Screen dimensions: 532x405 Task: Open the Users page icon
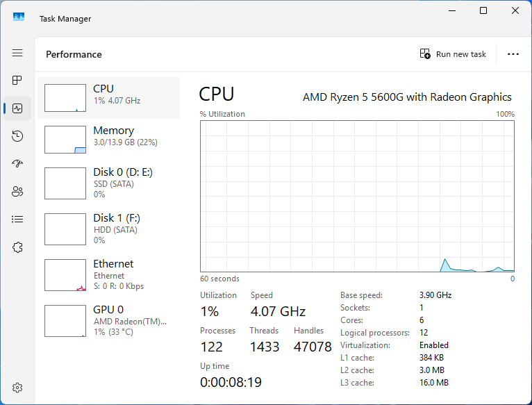coord(17,192)
